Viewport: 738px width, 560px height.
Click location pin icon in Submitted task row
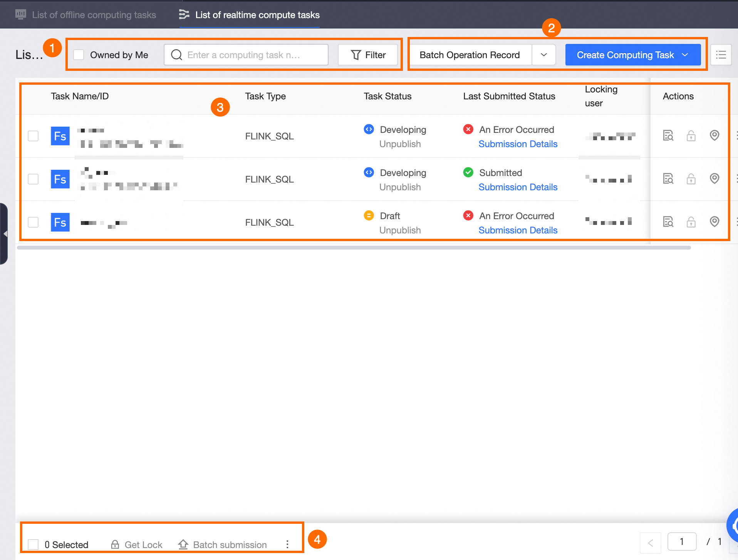tap(715, 179)
